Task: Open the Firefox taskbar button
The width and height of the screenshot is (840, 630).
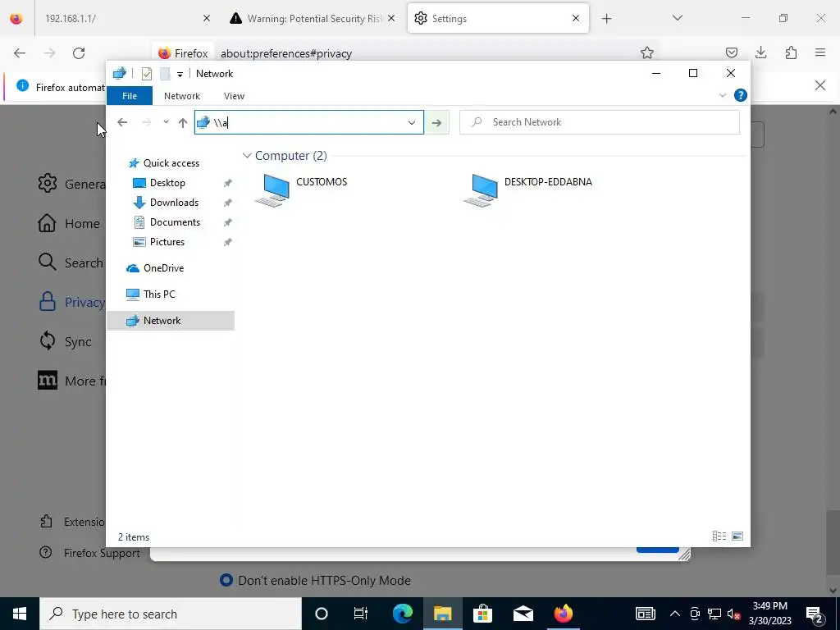Action: (x=563, y=614)
